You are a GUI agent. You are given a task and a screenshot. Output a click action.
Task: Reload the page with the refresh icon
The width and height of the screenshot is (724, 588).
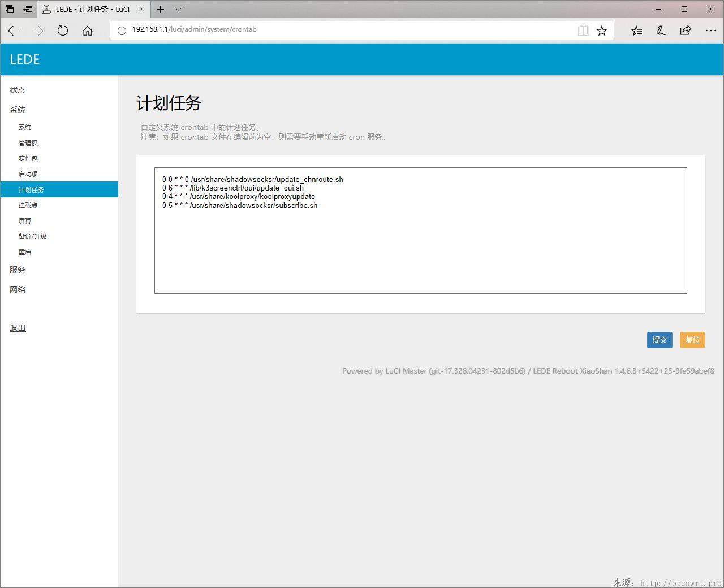63,31
